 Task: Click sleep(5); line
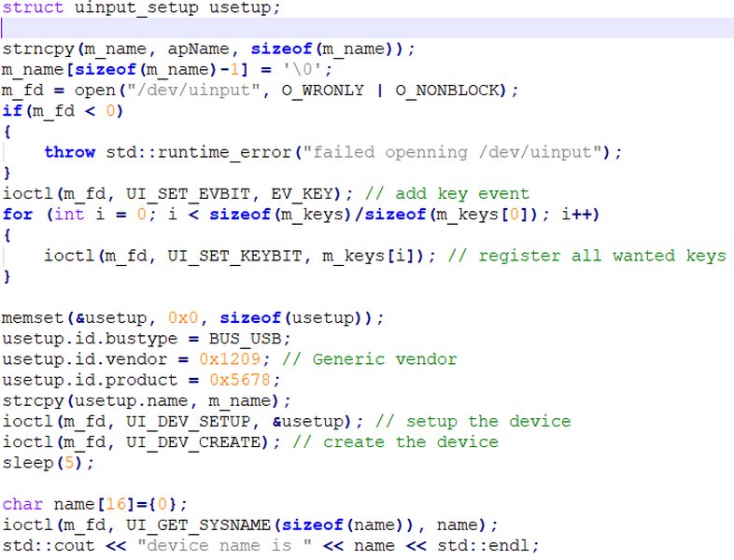(49, 463)
